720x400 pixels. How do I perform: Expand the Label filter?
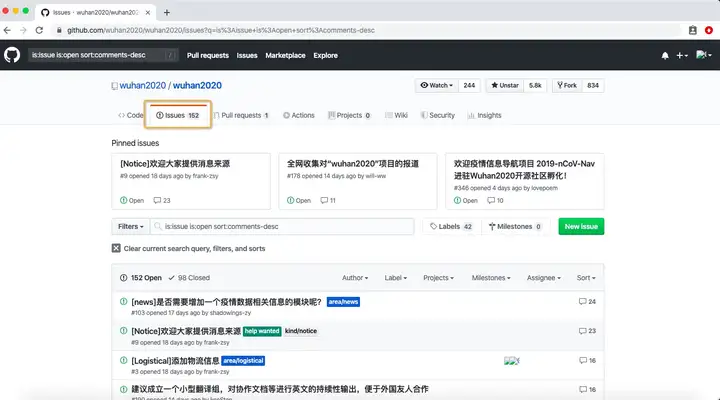(395, 278)
